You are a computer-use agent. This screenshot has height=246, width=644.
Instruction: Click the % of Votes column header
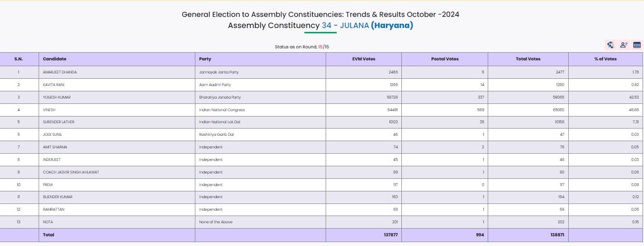click(605, 59)
